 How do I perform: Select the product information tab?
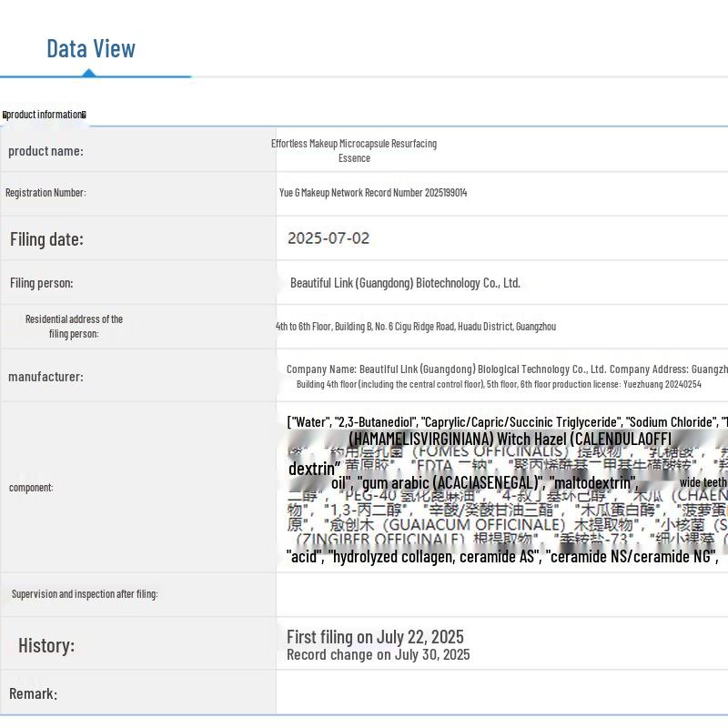[45, 115]
